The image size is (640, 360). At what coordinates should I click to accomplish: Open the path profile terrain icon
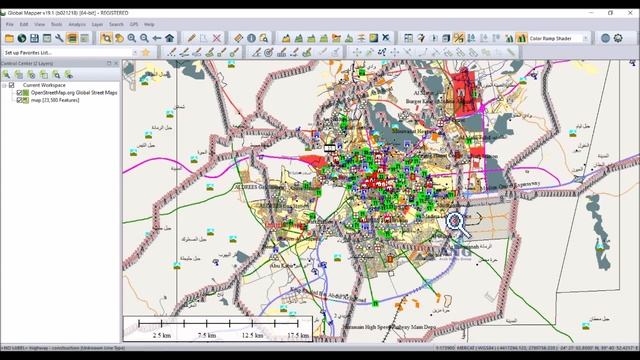point(286,38)
